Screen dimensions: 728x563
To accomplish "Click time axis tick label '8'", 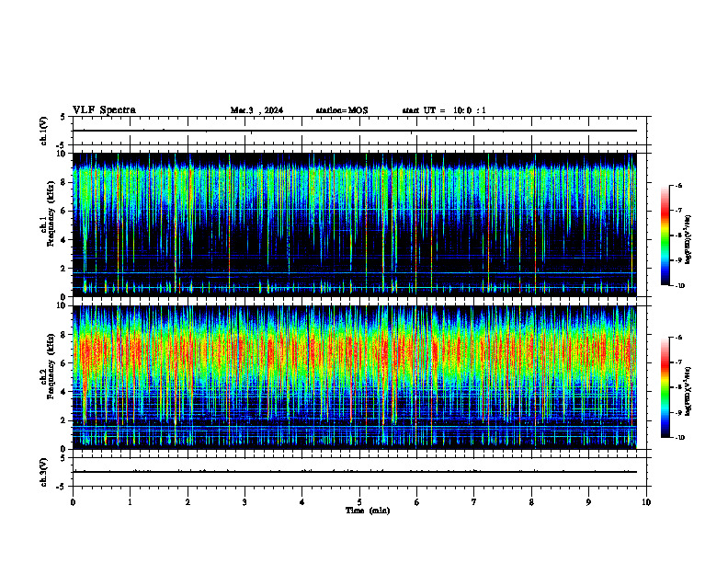I will [531, 502].
